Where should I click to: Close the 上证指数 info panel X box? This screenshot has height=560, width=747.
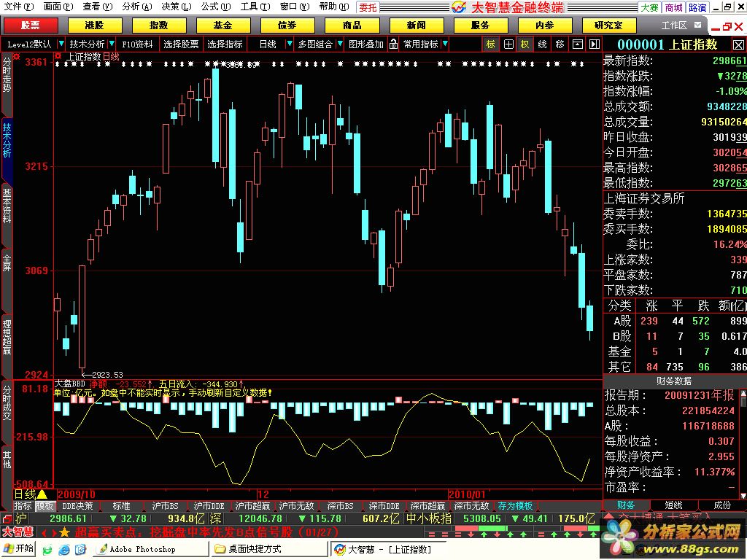pos(738,45)
